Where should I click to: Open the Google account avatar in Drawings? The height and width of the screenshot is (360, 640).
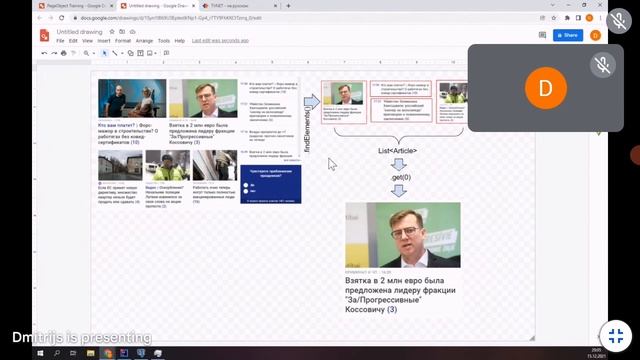point(596,35)
